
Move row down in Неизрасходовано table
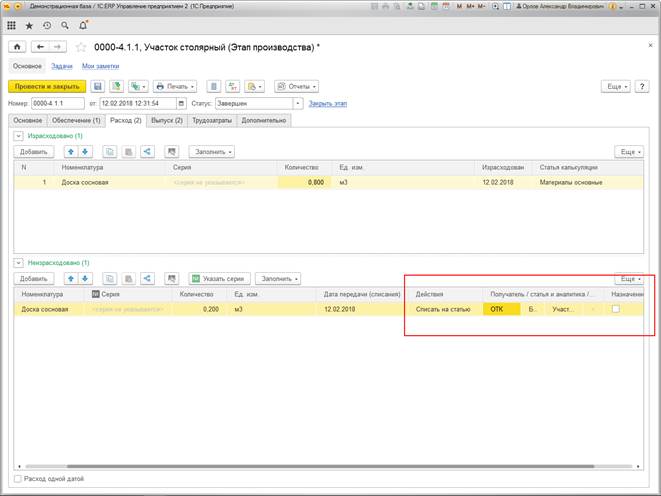[85, 278]
